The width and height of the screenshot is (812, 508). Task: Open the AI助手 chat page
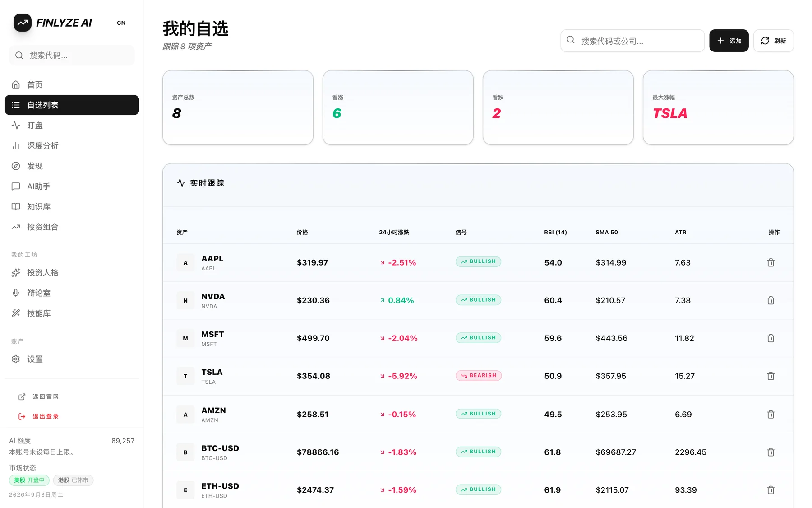[72, 186]
